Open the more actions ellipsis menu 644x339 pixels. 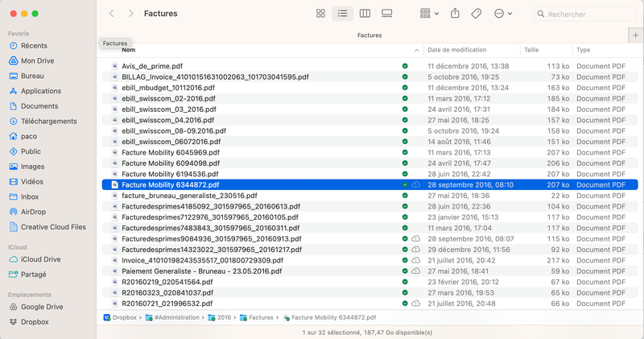pos(503,14)
